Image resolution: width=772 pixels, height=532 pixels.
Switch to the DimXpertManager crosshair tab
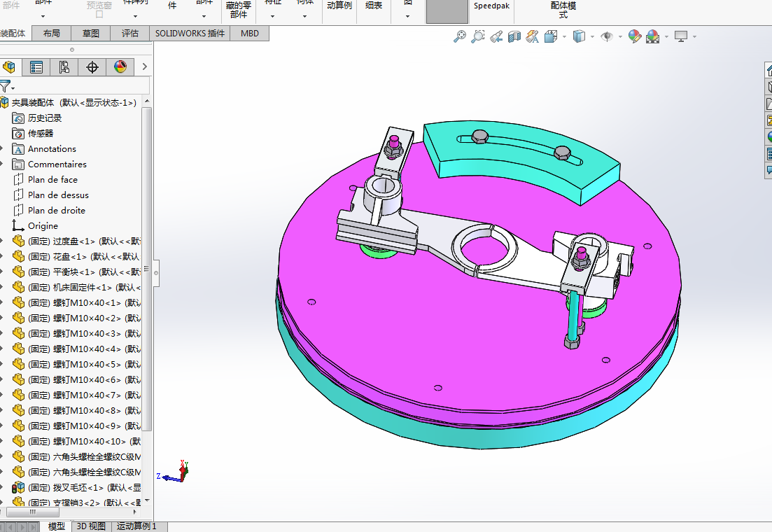click(92, 67)
